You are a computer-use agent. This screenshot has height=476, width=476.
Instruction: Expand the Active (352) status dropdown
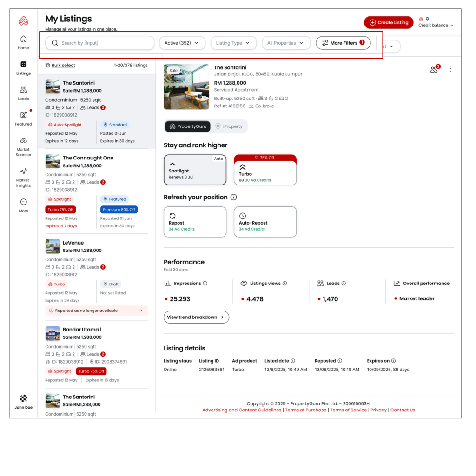click(182, 43)
